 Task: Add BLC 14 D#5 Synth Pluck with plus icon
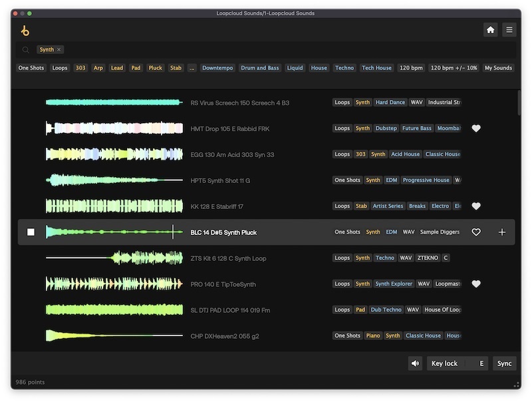click(501, 232)
